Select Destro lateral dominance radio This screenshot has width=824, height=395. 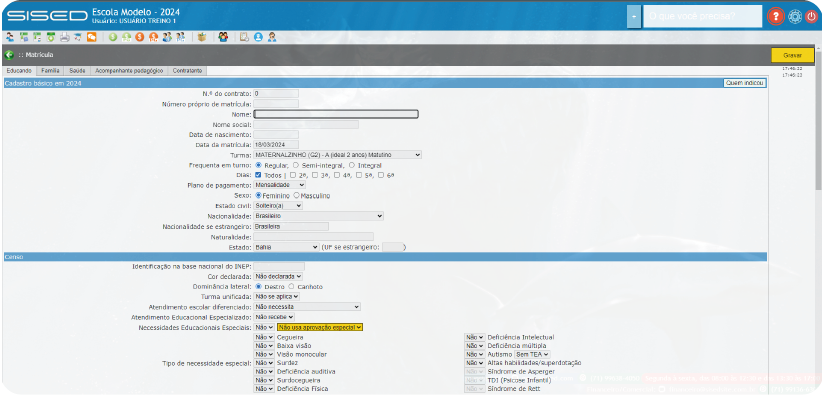[x=258, y=287]
